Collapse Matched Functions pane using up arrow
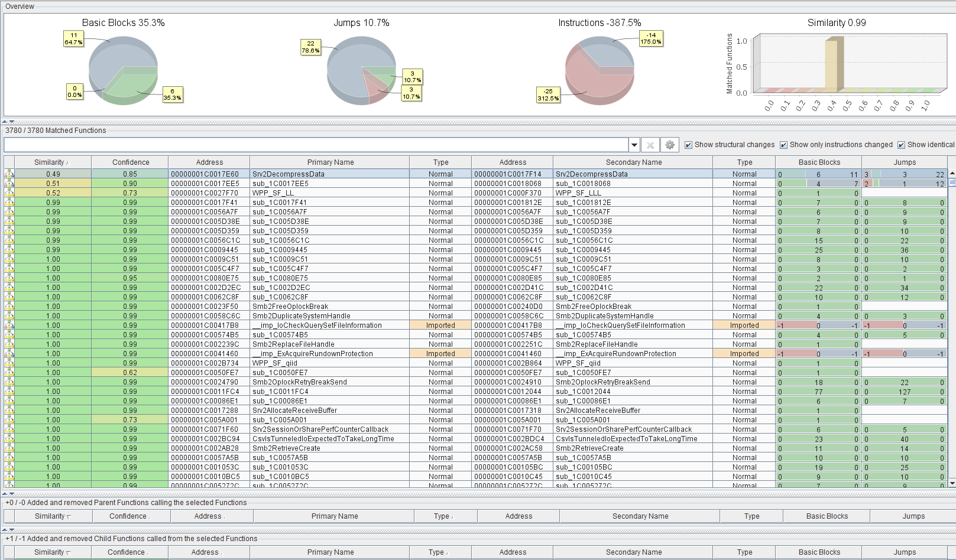The width and height of the screenshot is (956, 560). tap(5, 494)
